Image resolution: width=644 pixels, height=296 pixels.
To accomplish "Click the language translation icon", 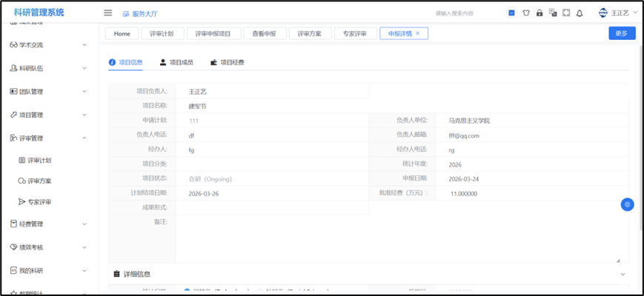I will point(552,13).
